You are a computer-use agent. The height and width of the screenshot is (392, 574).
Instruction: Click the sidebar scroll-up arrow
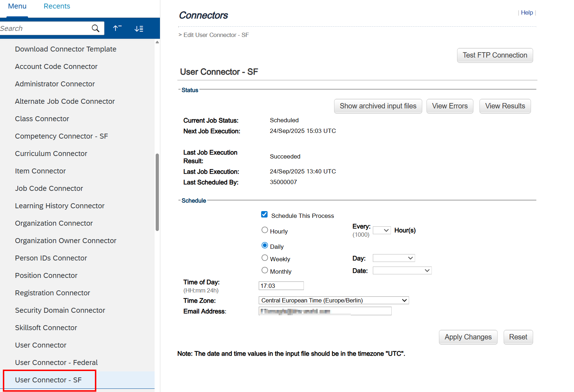[x=157, y=42]
